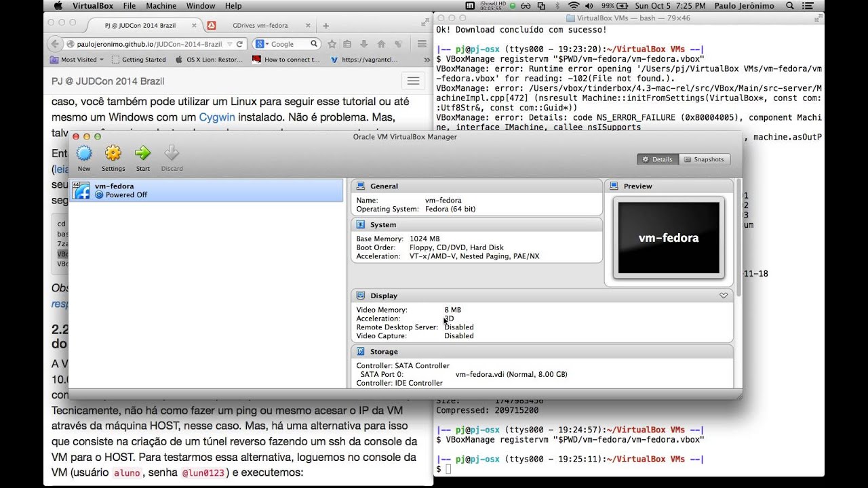Click the vm-fedora preview thumbnail
Viewport: 868px width, 488px height.
pos(668,238)
